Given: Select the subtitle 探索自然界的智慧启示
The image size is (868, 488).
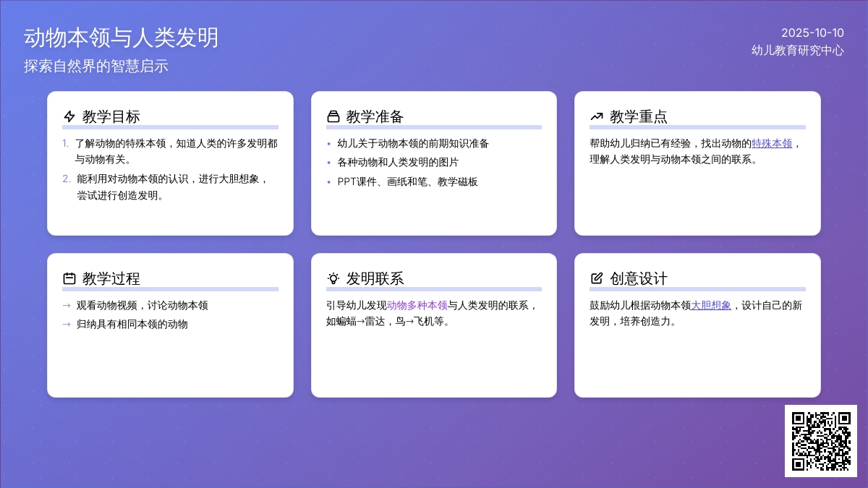Looking at the screenshot, I should (95, 66).
